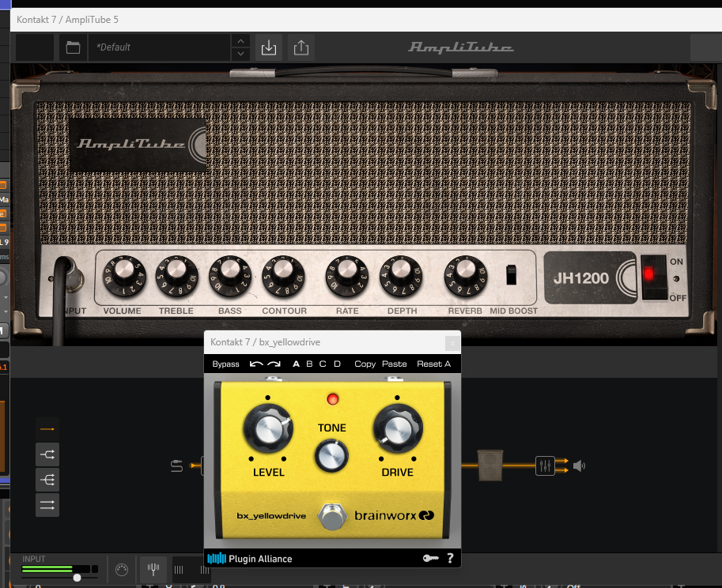Select the next preset with down arrow
The width and height of the screenshot is (722, 588).
[241, 54]
